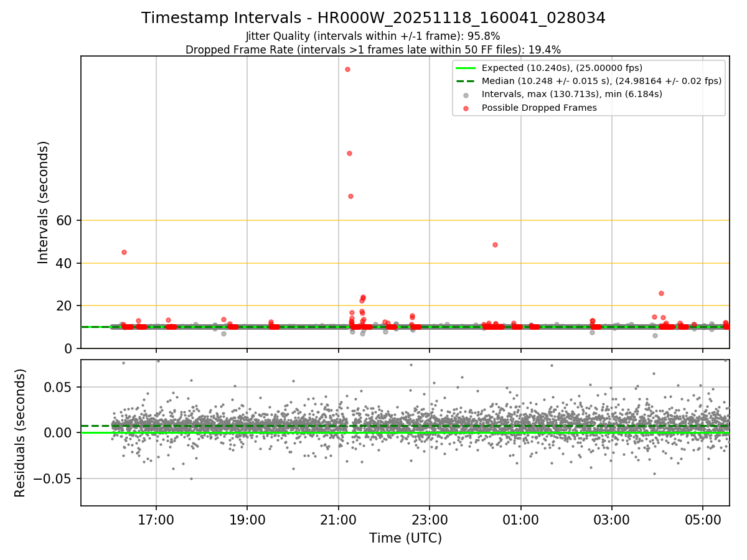Click the red point near 48 seconds after midnight
The image size is (747, 560).
click(x=495, y=245)
